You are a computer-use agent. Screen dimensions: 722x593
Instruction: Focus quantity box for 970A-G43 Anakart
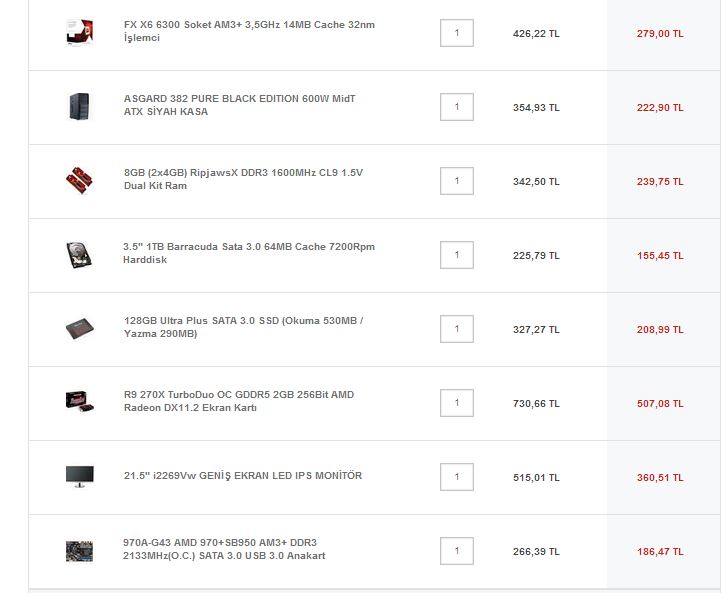click(x=457, y=551)
